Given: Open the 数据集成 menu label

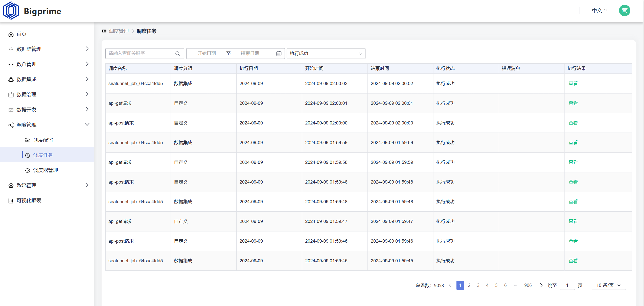Looking at the screenshot, I should coord(26,80).
